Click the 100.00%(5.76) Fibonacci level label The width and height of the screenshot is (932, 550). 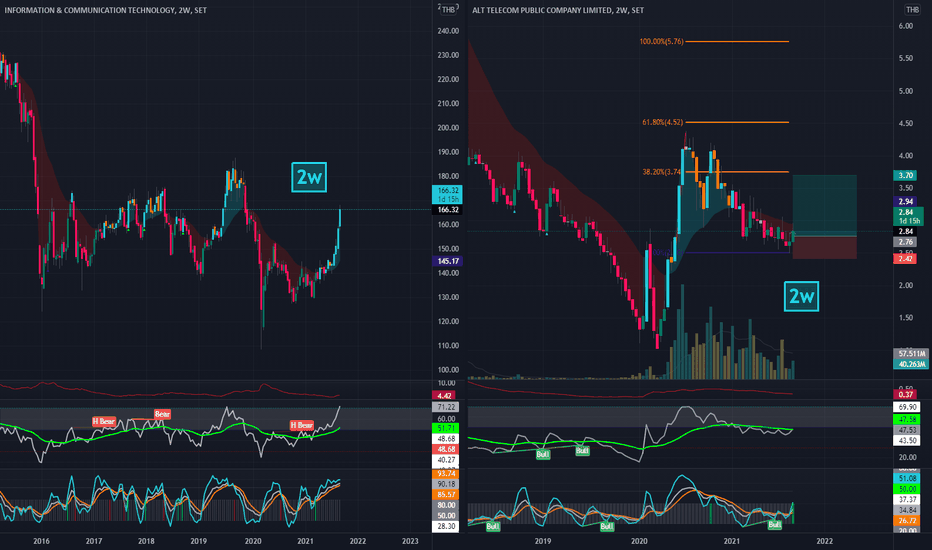(x=661, y=42)
